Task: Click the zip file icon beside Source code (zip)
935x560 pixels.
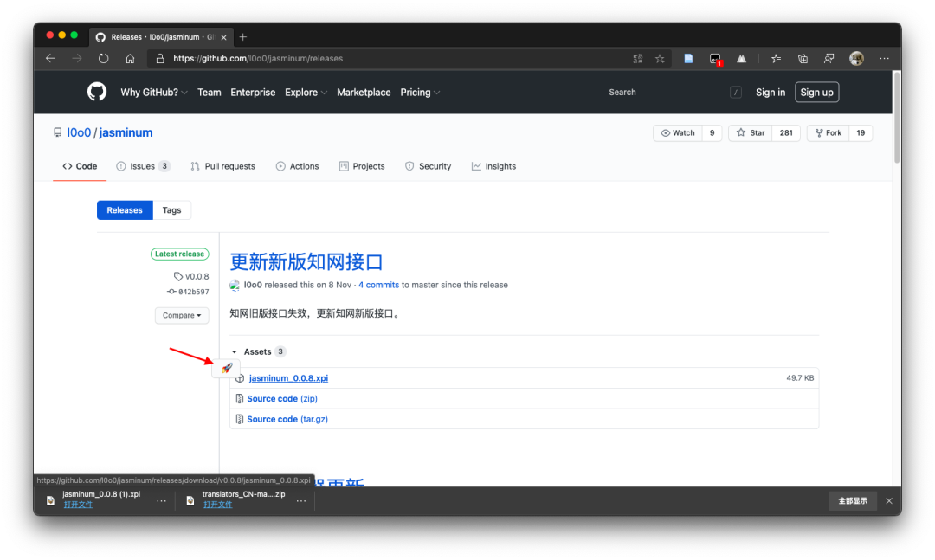Action: coord(240,398)
